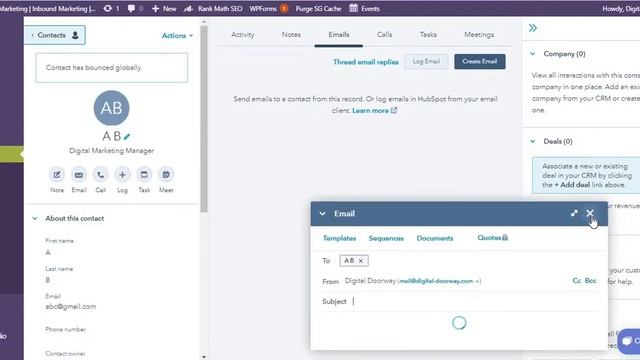The image size is (640, 360).
Task: Edit contact name with pencil icon
Action: 127,136
